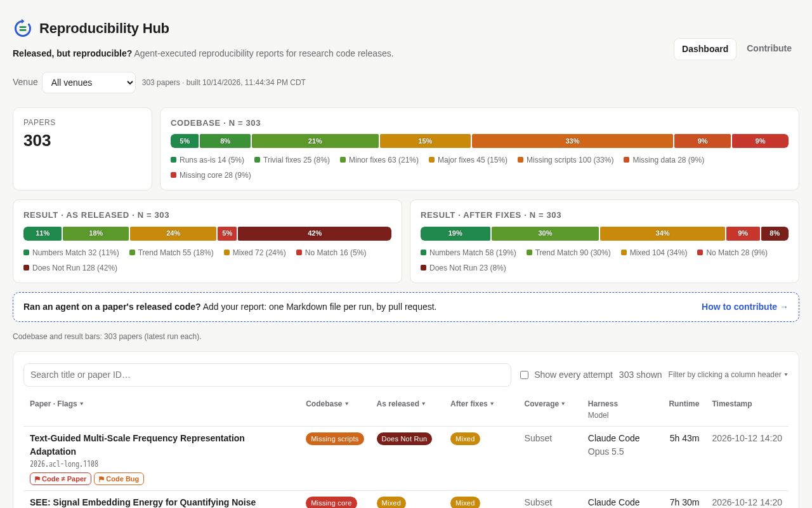This screenshot has width=812, height=508.
Task: Focus the Search title or paper ID field
Action: 267,375
